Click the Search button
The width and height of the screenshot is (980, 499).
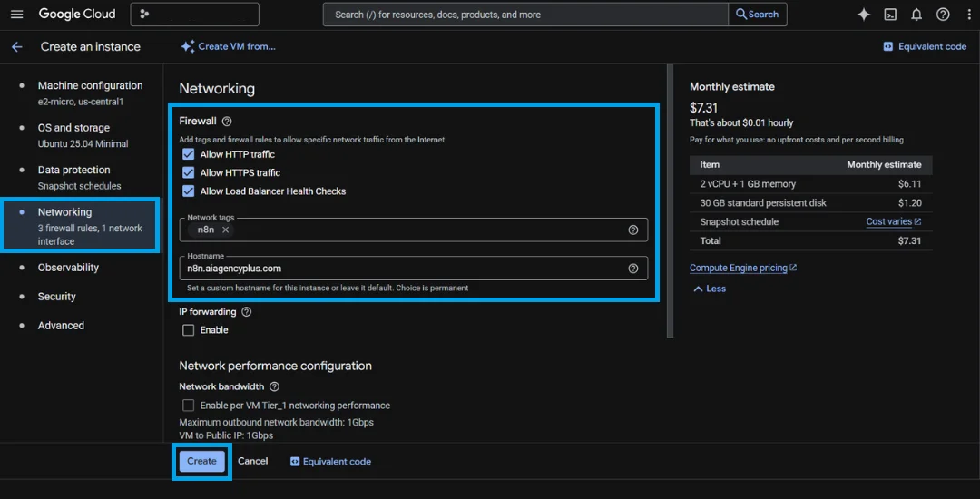click(x=758, y=15)
